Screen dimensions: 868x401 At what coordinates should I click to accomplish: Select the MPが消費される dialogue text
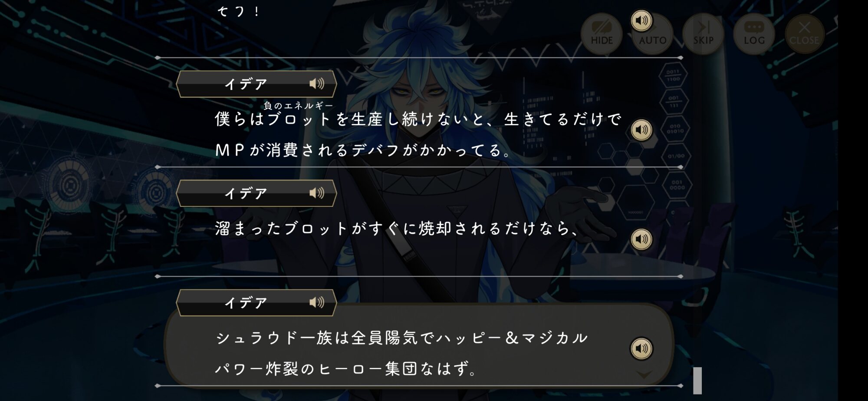tap(363, 150)
